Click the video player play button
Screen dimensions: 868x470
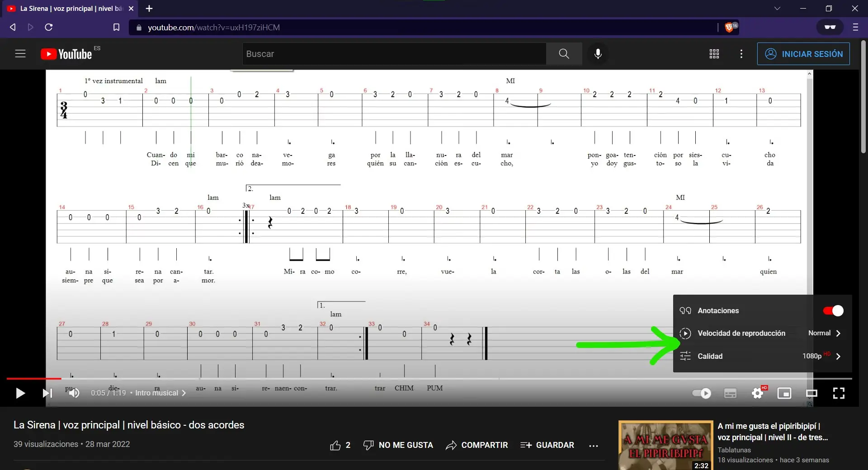coord(20,393)
